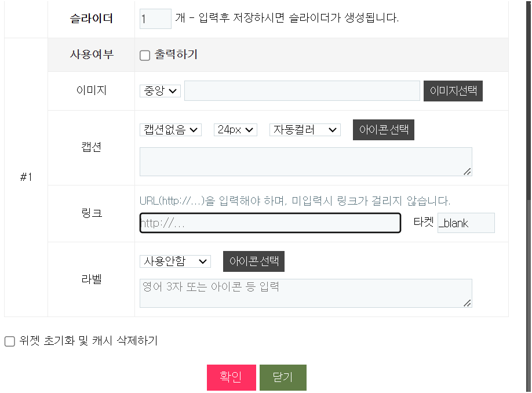Expand the 캡션없음 caption dropdown
The image size is (532, 393).
click(170, 130)
